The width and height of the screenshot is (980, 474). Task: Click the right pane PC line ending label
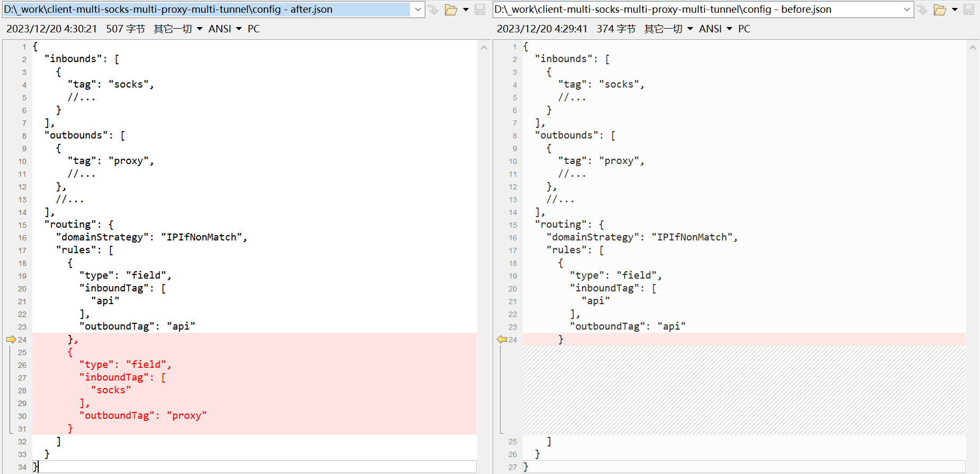pyautogui.click(x=744, y=29)
